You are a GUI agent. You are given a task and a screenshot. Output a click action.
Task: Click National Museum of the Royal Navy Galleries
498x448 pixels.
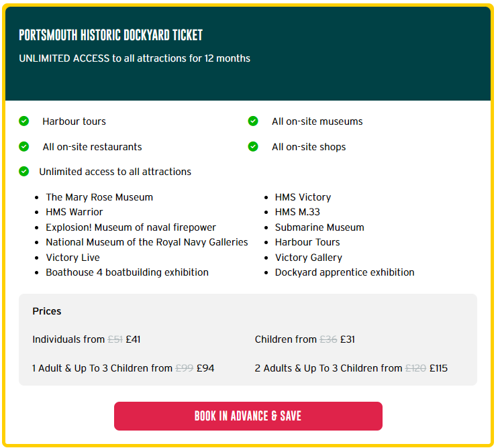pos(147,242)
